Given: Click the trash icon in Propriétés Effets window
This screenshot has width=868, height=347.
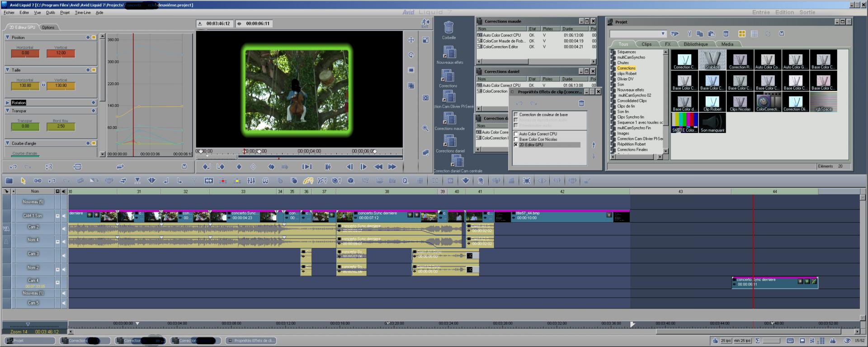Looking at the screenshot, I should click(x=581, y=104).
